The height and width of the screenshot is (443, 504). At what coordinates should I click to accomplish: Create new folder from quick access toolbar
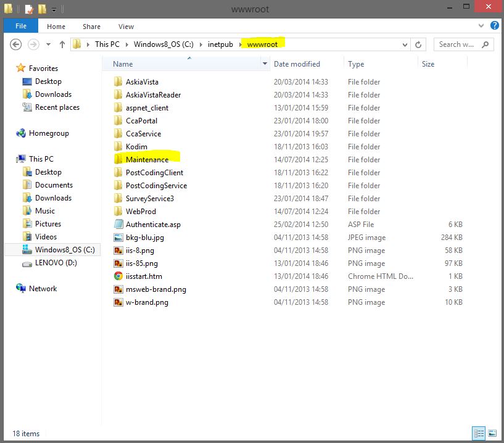tap(42, 9)
